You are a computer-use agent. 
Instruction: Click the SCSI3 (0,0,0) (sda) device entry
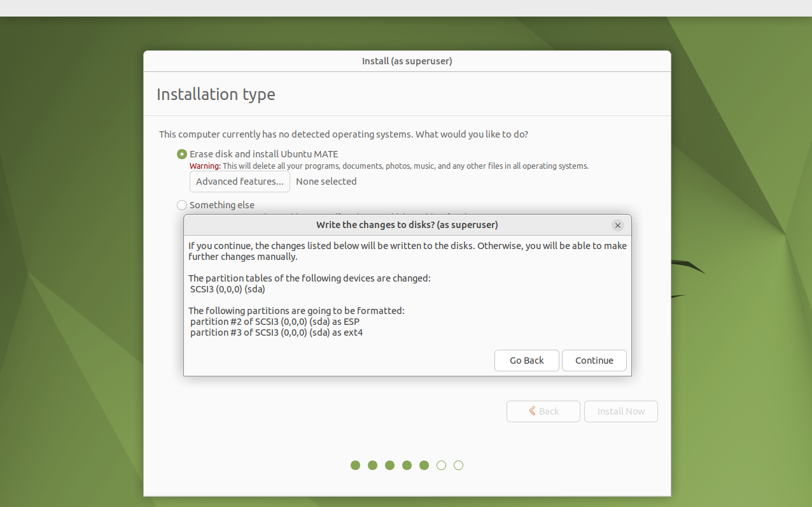click(x=227, y=289)
